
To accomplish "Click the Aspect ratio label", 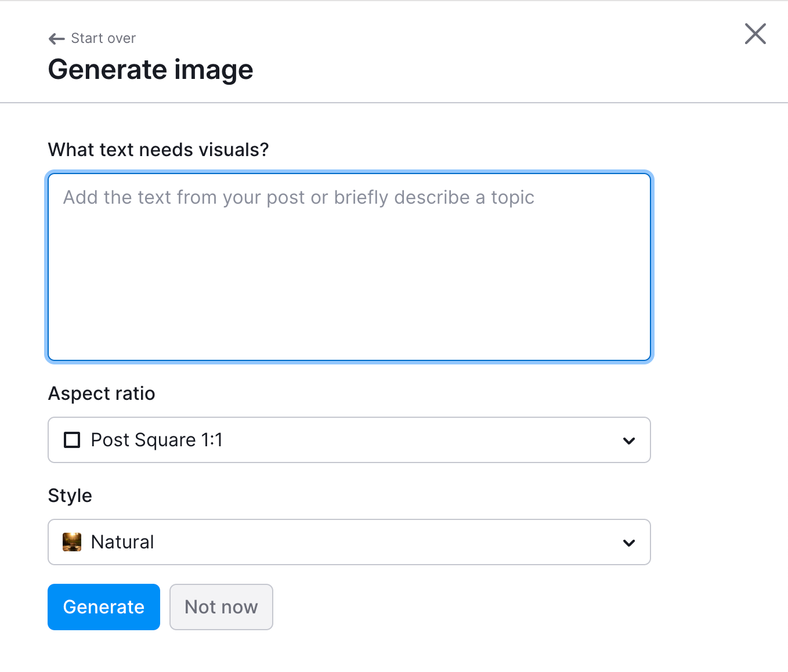I will point(101,393).
